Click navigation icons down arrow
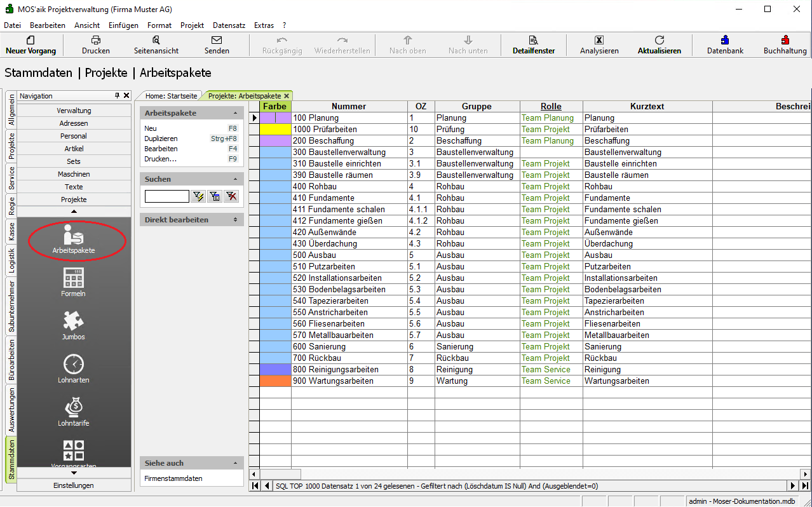The height and width of the screenshot is (507, 812). coord(74,473)
